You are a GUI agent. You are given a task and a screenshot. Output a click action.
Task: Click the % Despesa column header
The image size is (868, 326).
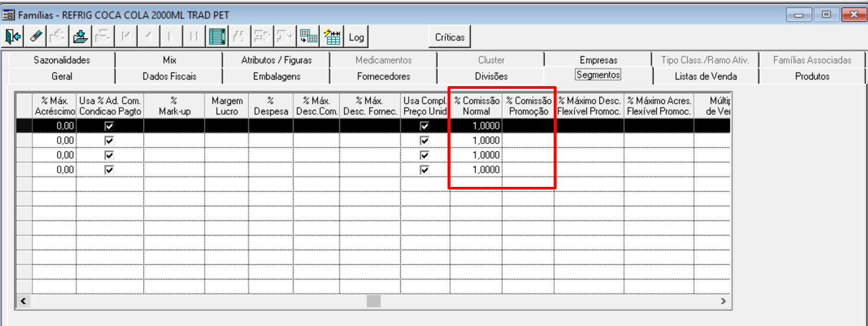click(271, 106)
